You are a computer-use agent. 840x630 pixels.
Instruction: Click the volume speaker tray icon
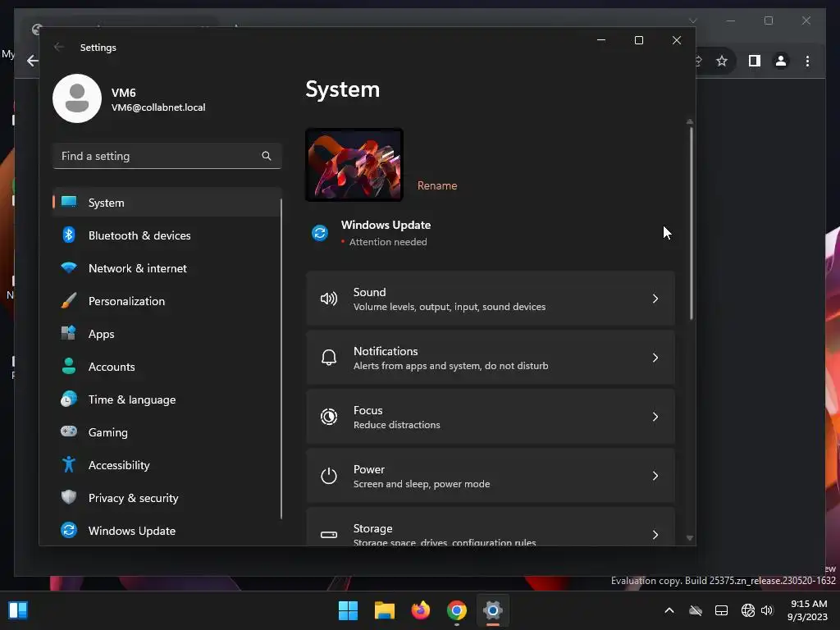pyautogui.click(x=767, y=610)
